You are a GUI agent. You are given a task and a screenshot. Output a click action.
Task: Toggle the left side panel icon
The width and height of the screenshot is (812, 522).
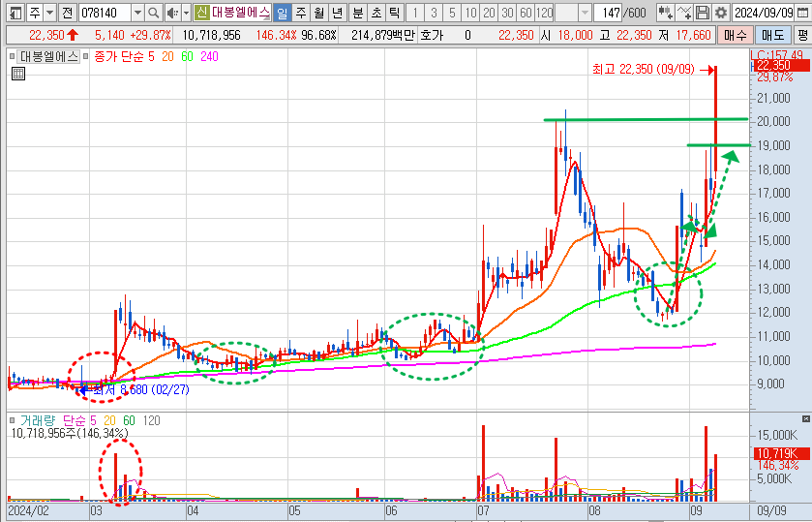(x=16, y=13)
